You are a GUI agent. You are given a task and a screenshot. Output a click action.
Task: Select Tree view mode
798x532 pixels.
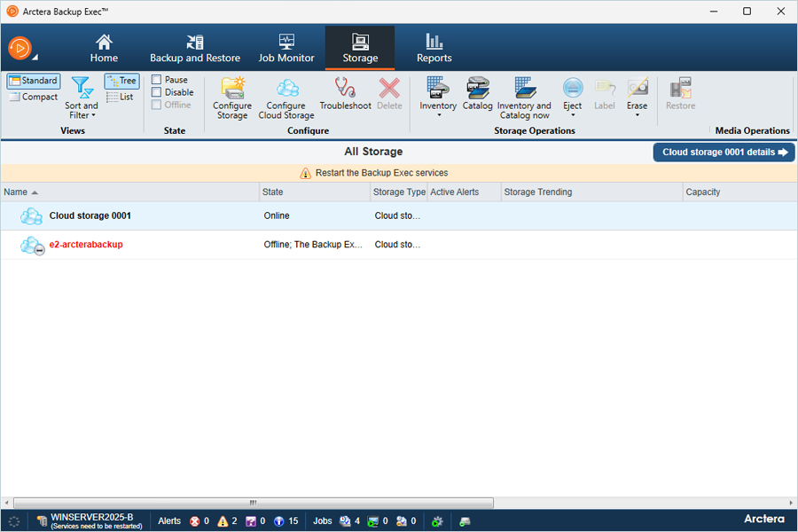point(121,81)
